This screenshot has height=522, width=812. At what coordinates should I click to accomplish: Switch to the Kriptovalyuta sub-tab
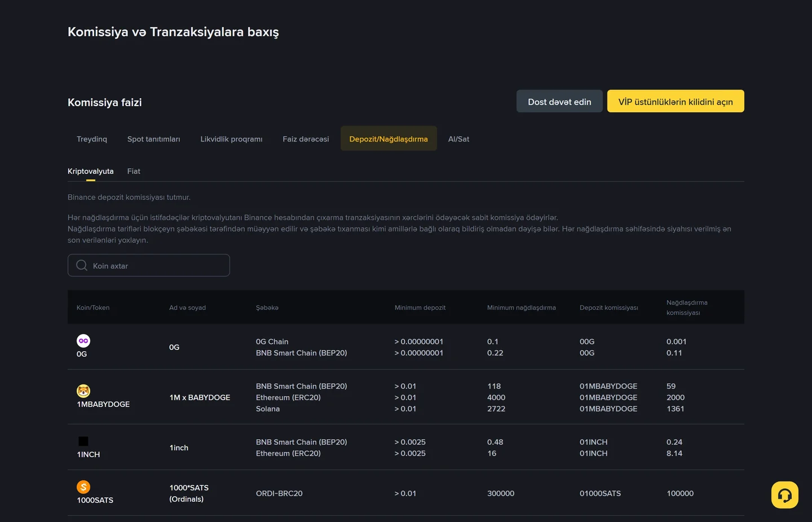(x=91, y=172)
